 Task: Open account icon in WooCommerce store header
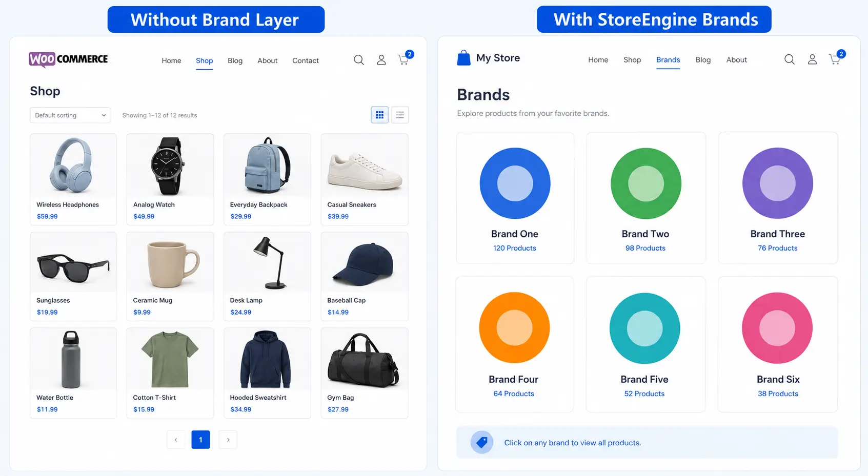coord(381,60)
